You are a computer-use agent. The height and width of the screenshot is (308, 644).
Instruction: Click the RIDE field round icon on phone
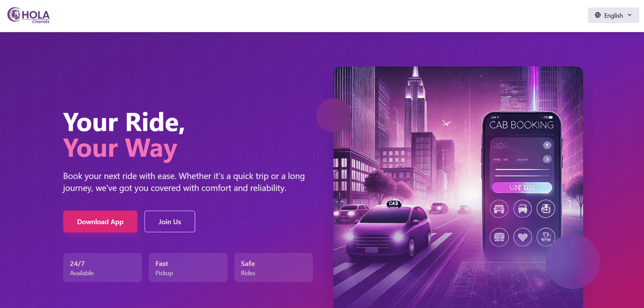(x=547, y=144)
